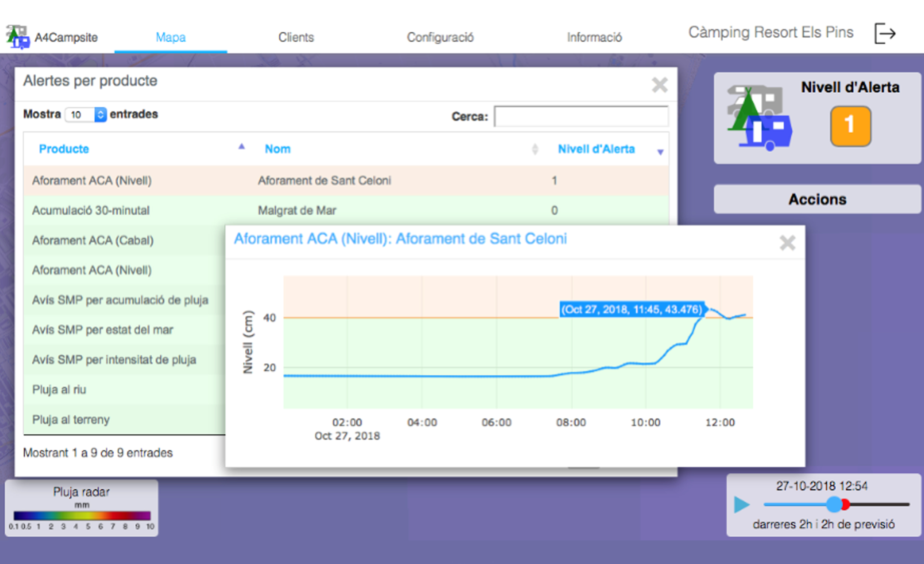Screen dimensions: 924x564
Task: Click alert level value 0 for Malgrat de Mar
Action: coord(554,210)
